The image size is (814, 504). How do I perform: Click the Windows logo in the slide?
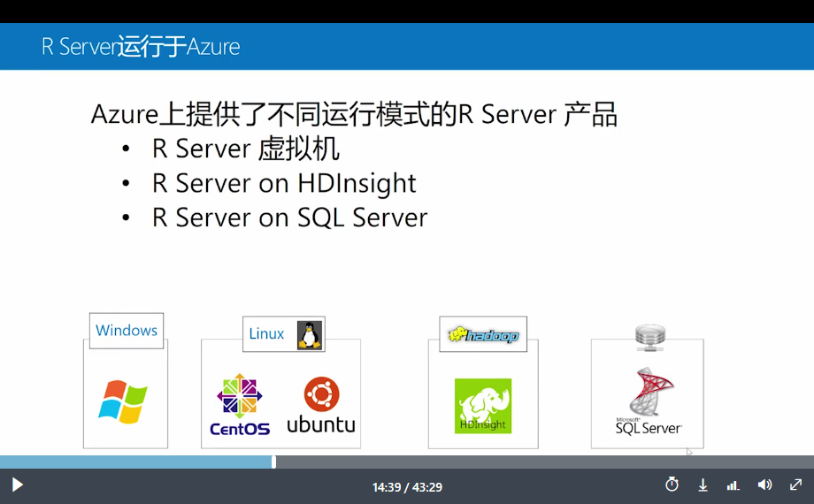(123, 401)
